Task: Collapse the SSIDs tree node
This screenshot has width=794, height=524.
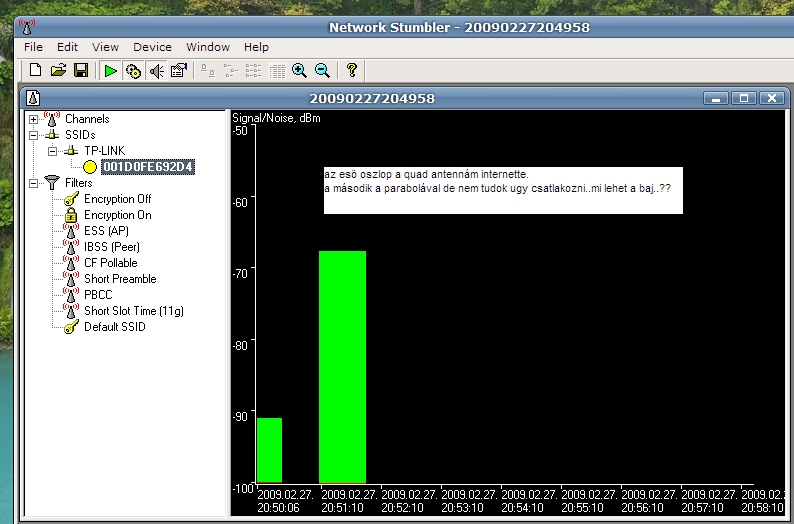Action: pyautogui.click(x=33, y=135)
